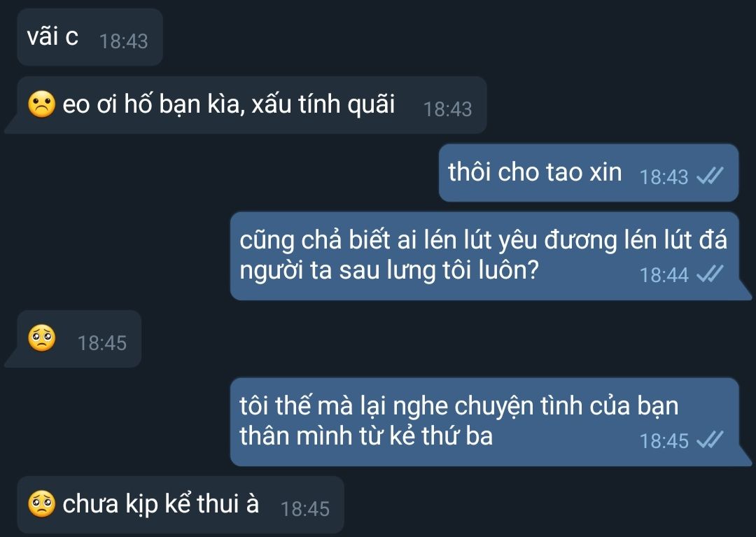This screenshot has height=537, width=756.
Task: Select the 'thôi cho tao xin' message
Action: (589, 172)
